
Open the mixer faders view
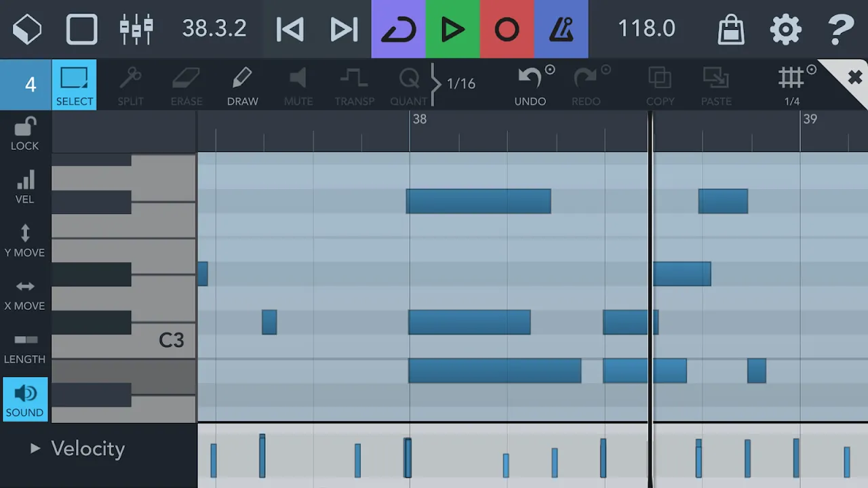click(136, 29)
